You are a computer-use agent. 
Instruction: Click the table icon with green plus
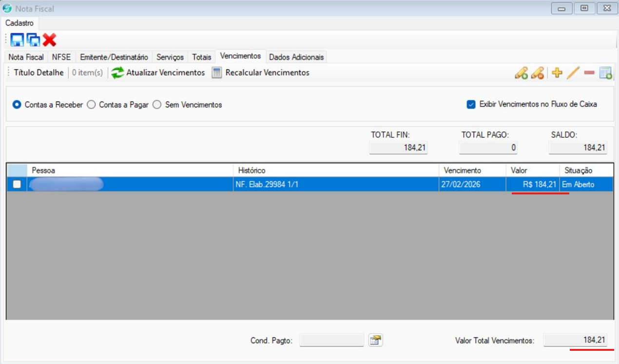(605, 73)
